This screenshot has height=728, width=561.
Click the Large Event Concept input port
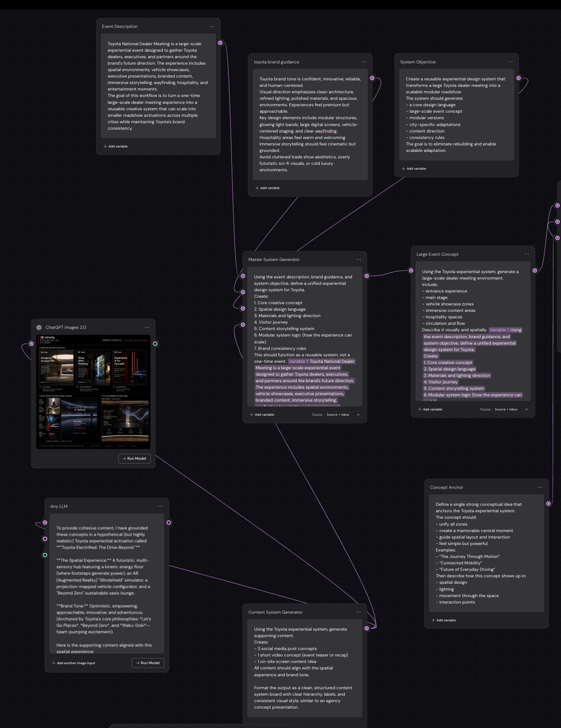coord(411,271)
